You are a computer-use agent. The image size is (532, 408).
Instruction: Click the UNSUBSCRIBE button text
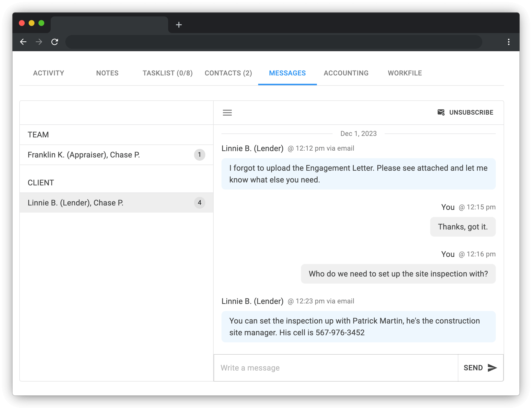tap(471, 112)
